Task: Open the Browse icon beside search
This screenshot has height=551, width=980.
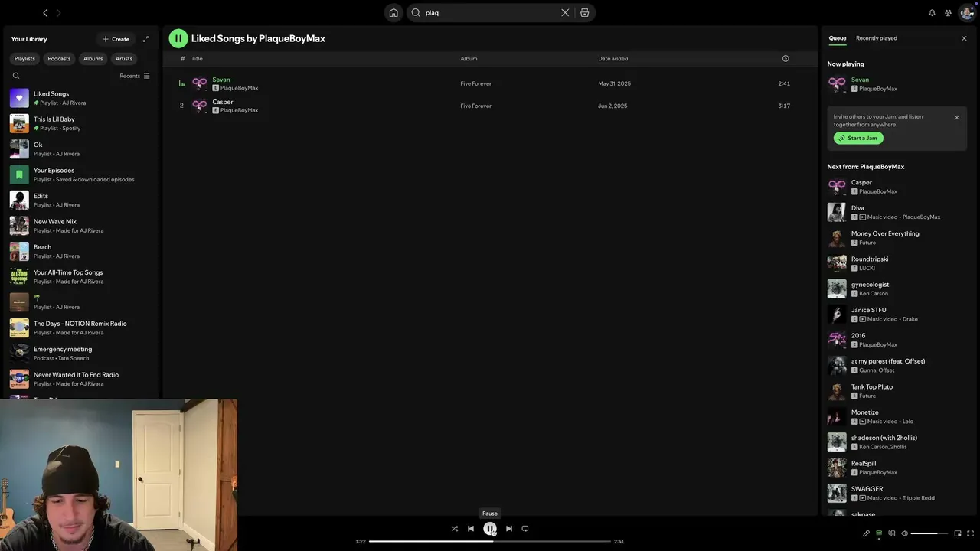Action: [x=585, y=13]
